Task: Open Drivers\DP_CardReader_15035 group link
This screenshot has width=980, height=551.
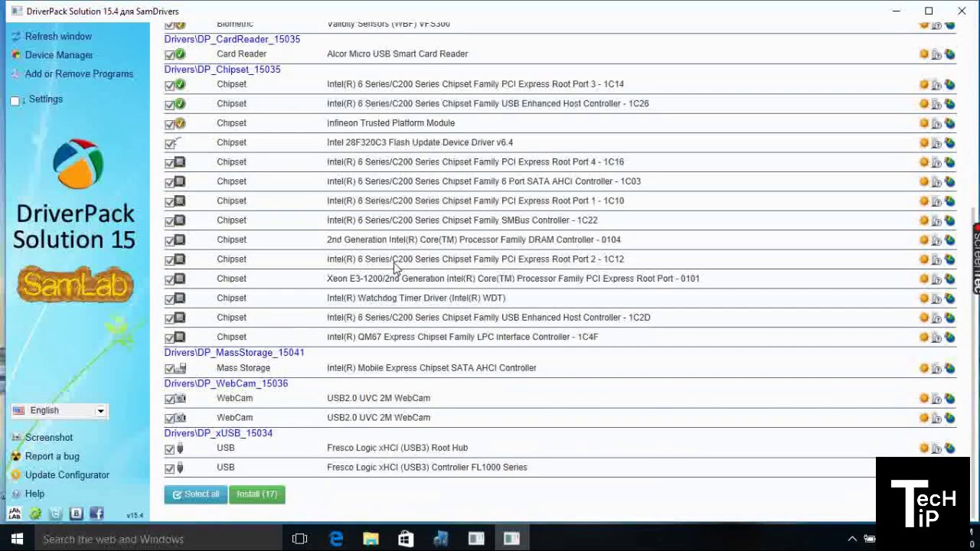Action: pyautogui.click(x=232, y=39)
